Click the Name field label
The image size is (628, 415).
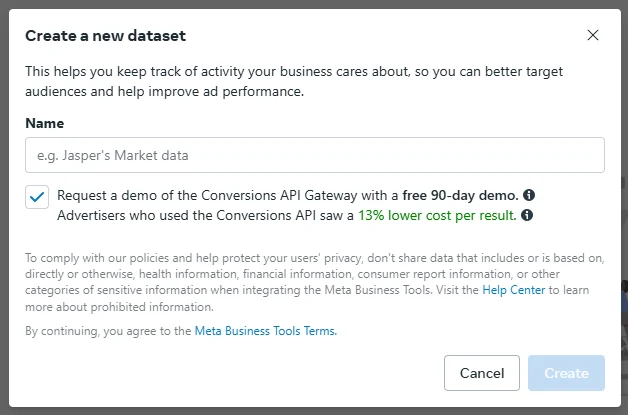click(x=44, y=123)
